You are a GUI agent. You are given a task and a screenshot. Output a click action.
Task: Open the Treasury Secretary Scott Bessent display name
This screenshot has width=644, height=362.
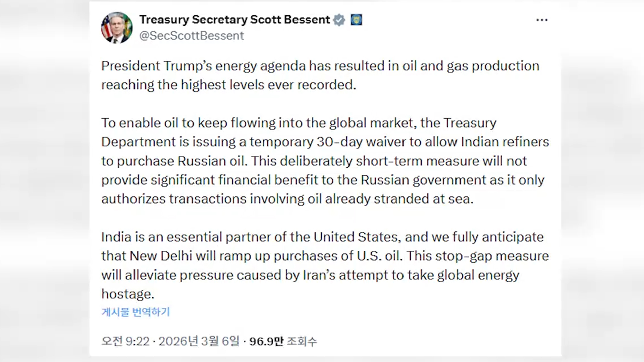234,20
